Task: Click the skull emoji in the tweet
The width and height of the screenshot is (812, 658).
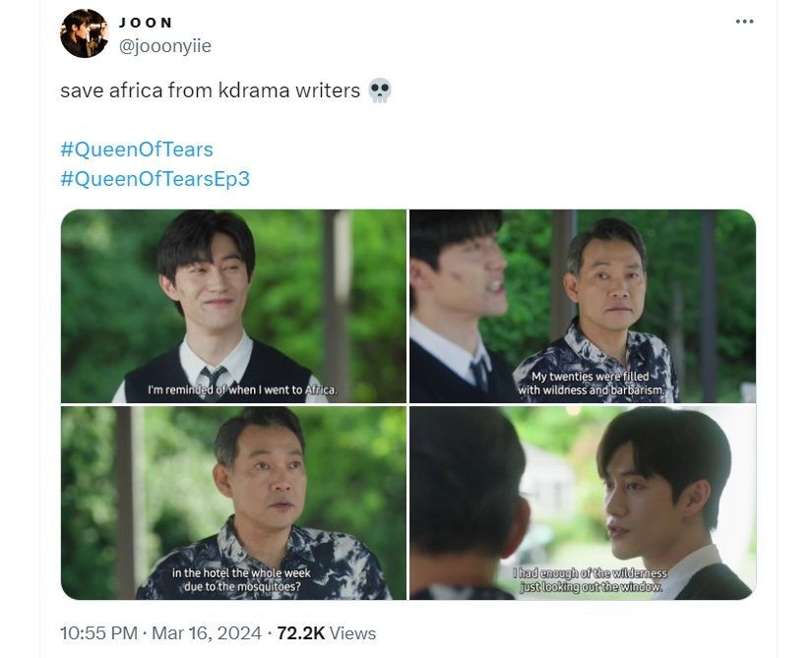Action: 380,90
